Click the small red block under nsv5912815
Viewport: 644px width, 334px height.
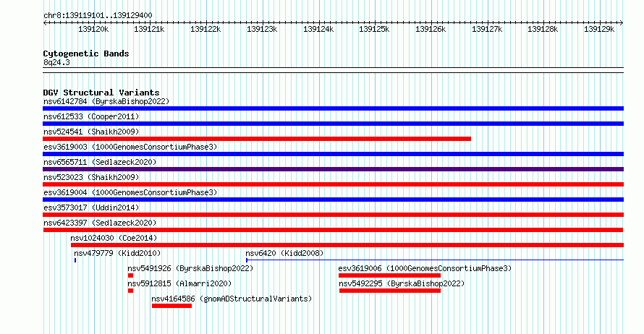[x=130, y=291]
